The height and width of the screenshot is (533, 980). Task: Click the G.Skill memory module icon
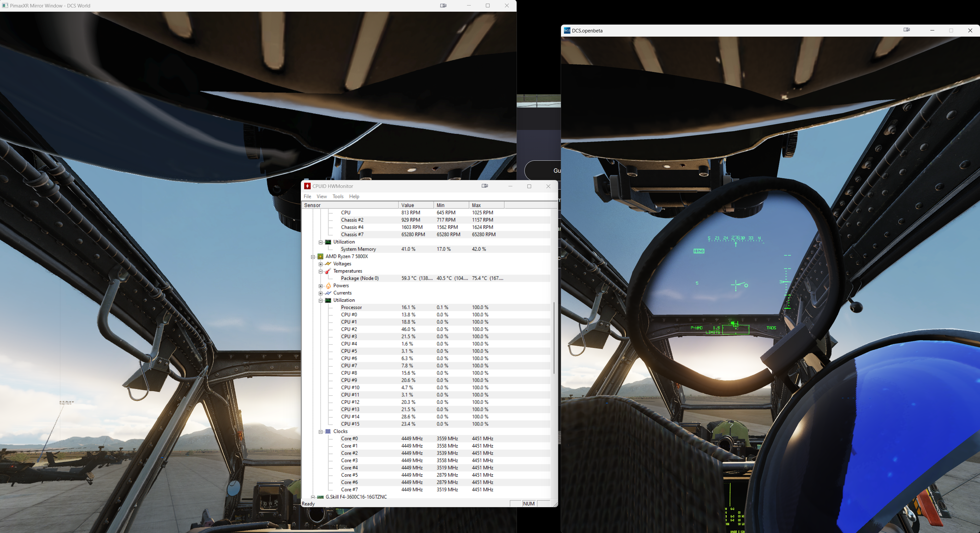[320, 497]
